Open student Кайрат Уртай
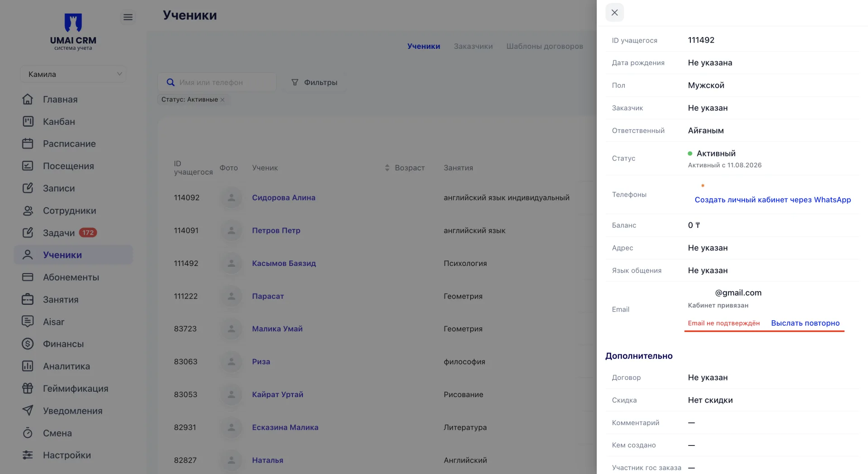Screen dimensions: 868x474 click(x=278, y=394)
